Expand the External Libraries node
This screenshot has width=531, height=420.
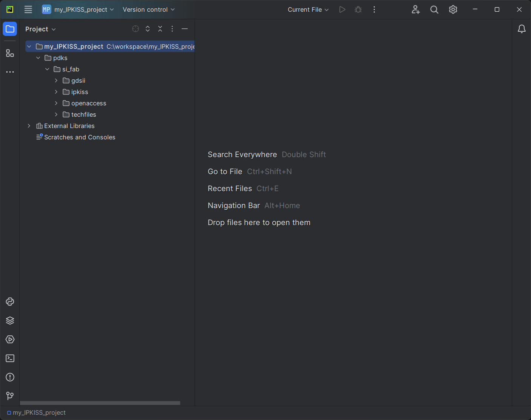[29, 126]
